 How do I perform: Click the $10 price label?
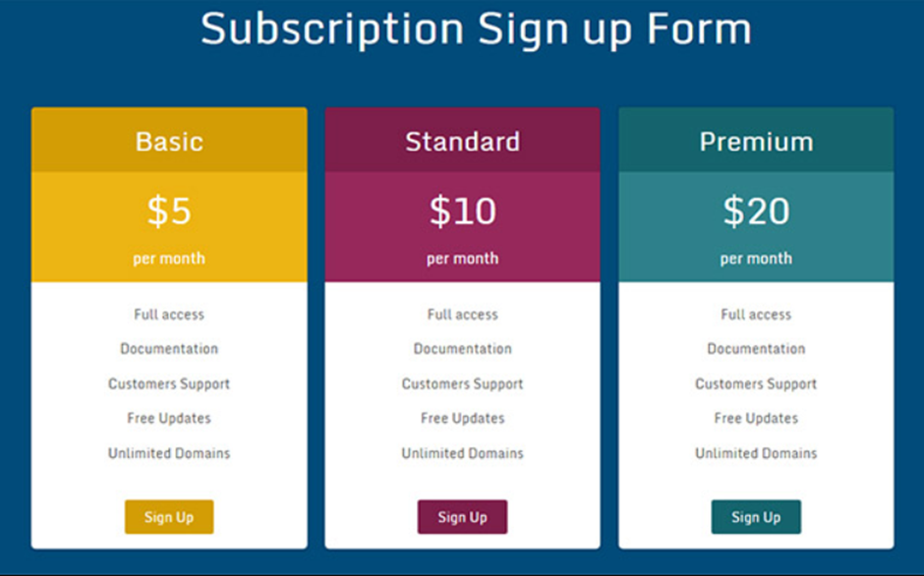coord(462,210)
